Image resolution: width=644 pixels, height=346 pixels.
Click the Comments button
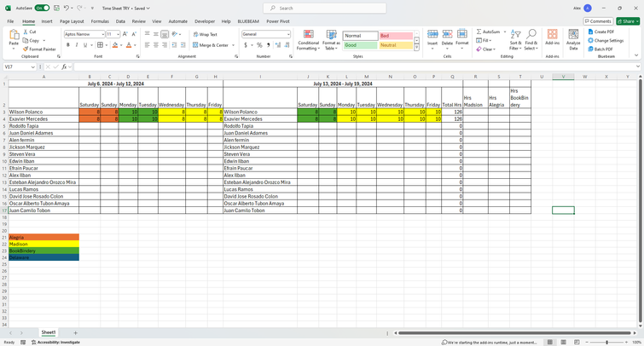[x=598, y=21]
